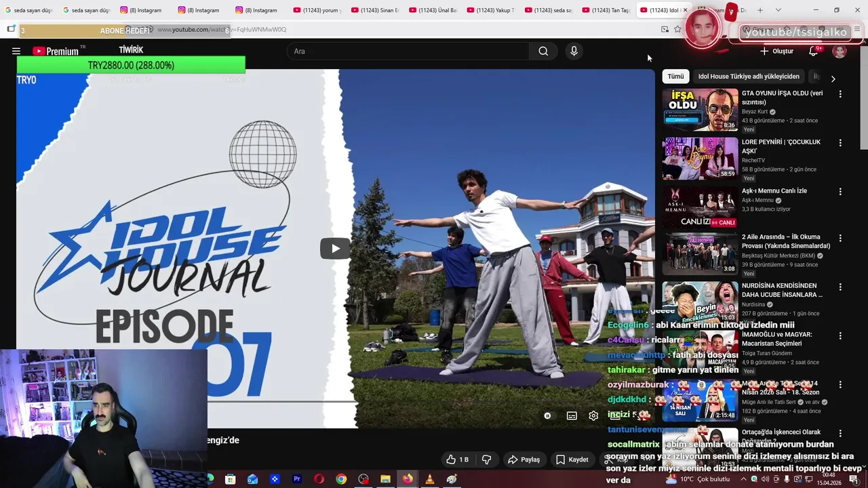868x488 pixels.
Task: Open Microsoft Store from taskbar
Action: pos(230,479)
